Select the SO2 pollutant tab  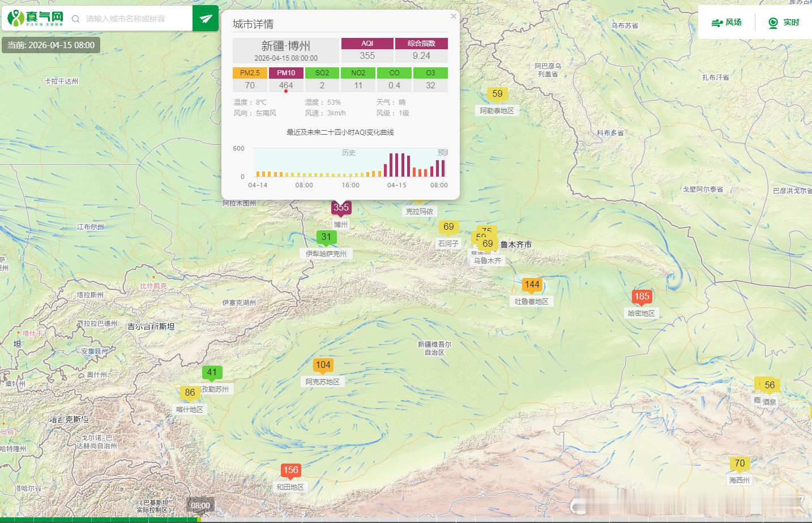point(322,73)
